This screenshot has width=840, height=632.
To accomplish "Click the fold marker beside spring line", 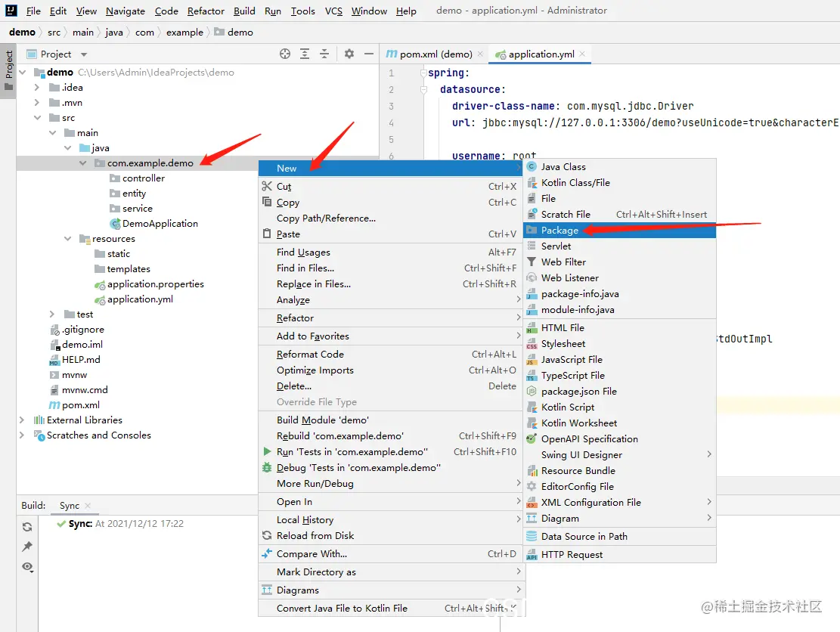I will tap(423, 73).
